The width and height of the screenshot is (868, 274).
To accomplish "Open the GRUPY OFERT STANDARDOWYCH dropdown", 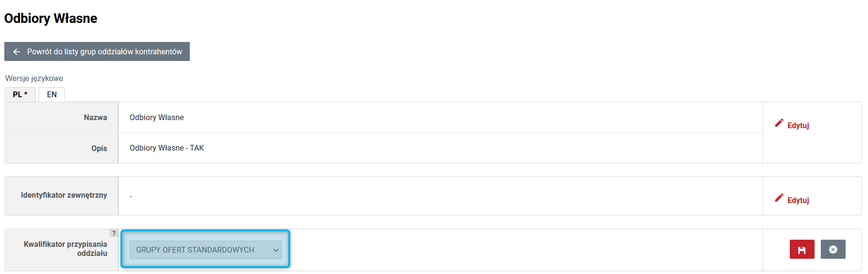I will pos(206,250).
